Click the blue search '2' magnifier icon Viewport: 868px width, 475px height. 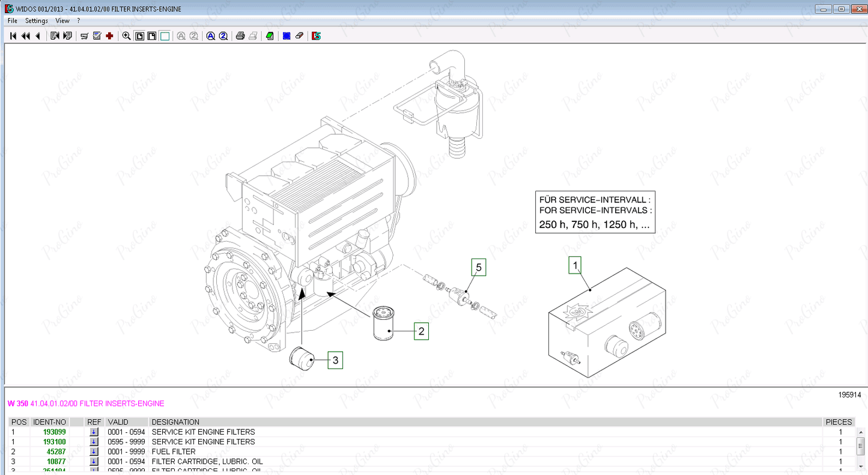tap(223, 36)
